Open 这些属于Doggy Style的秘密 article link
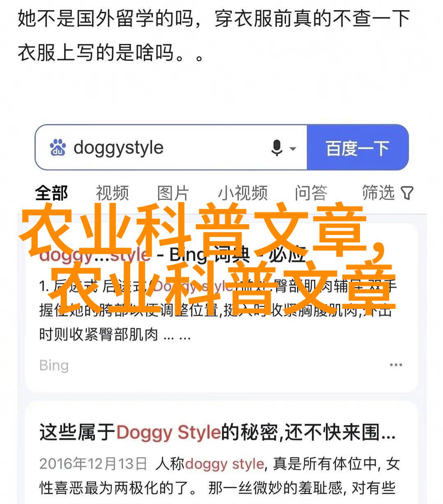The height and width of the screenshot is (504, 443). coord(217,433)
